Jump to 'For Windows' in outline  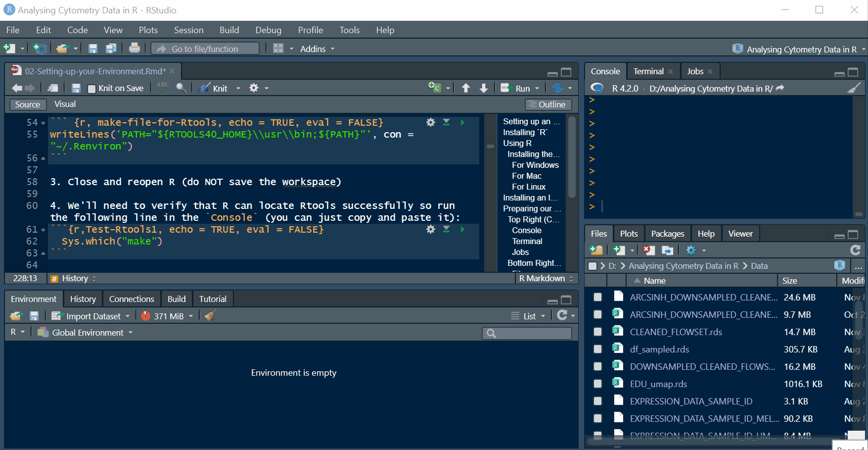(x=535, y=165)
